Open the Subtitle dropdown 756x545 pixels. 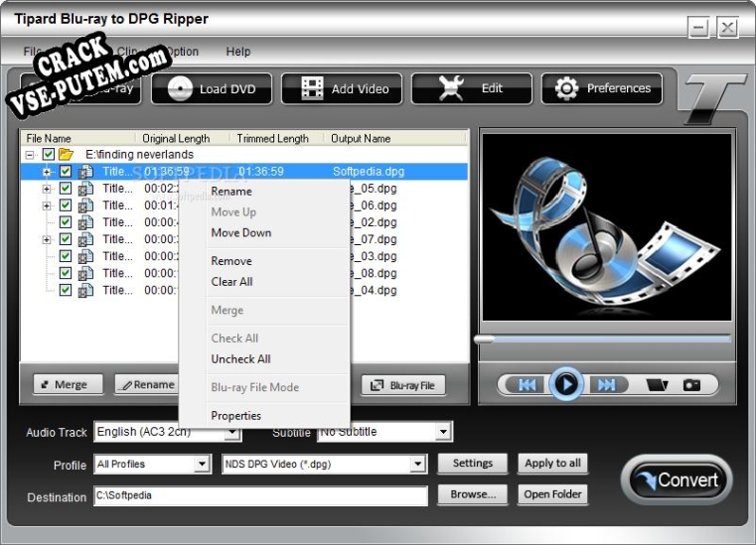(443, 432)
